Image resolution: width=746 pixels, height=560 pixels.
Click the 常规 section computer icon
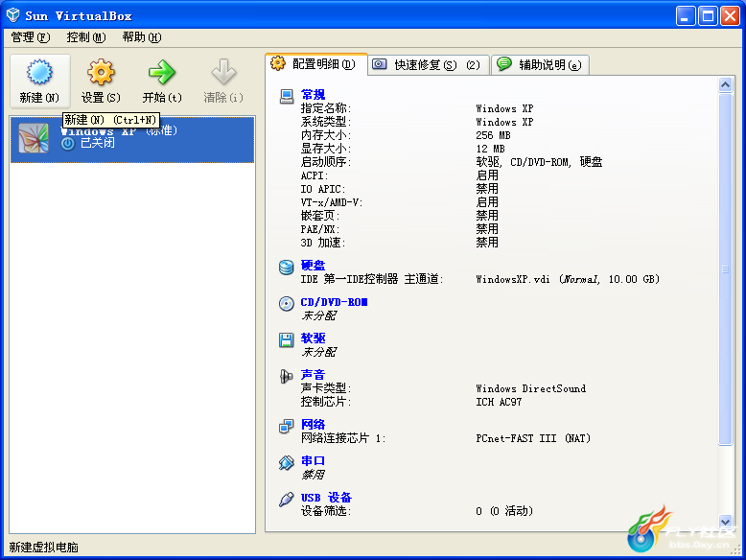click(x=287, y=97)
